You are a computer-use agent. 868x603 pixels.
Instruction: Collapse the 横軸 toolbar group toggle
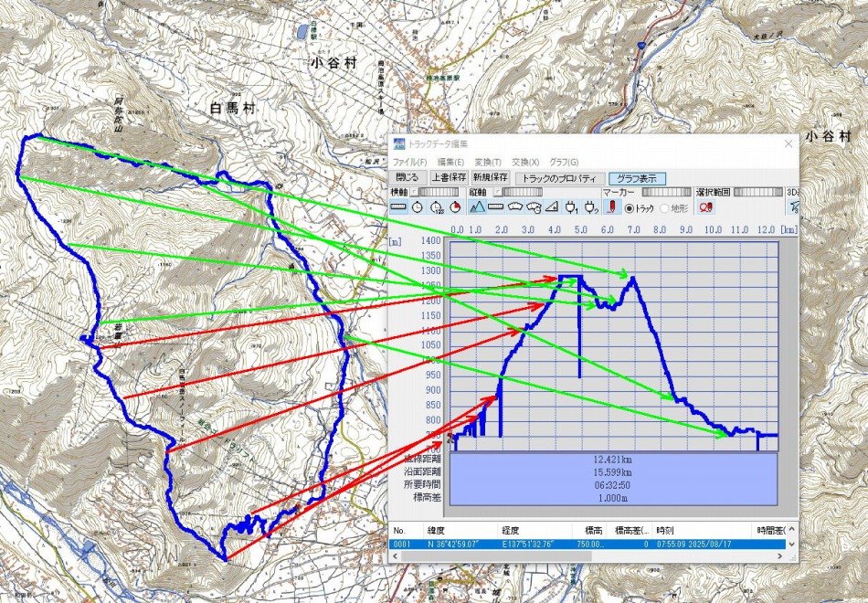[415, 193]
